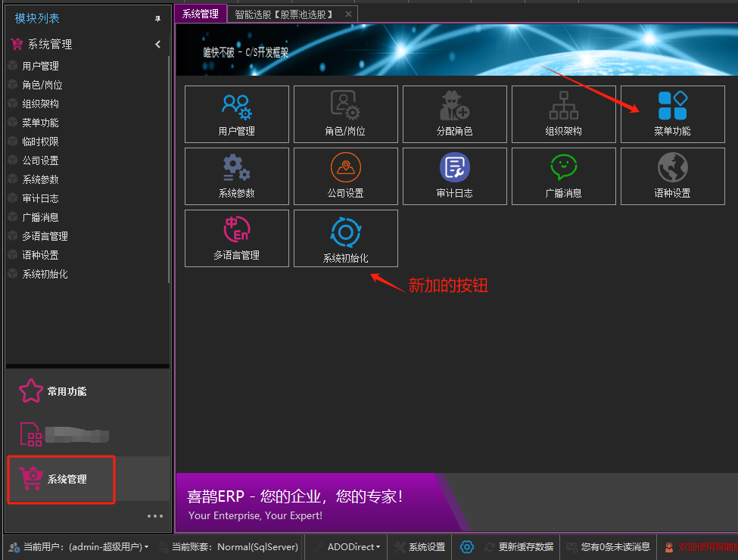Click the module list vertical scrollbar
The height and width of the screenshot is (560, 738).
coord(169,170)
